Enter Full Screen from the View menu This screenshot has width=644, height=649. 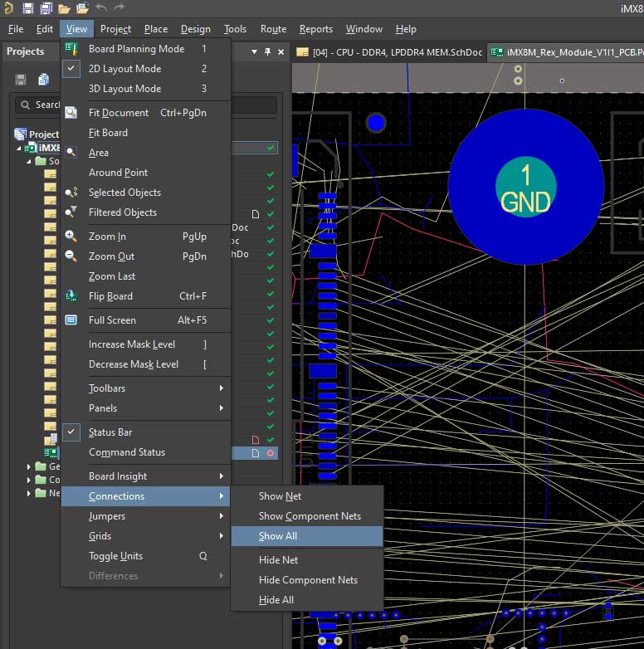click(x=112, y=320)
